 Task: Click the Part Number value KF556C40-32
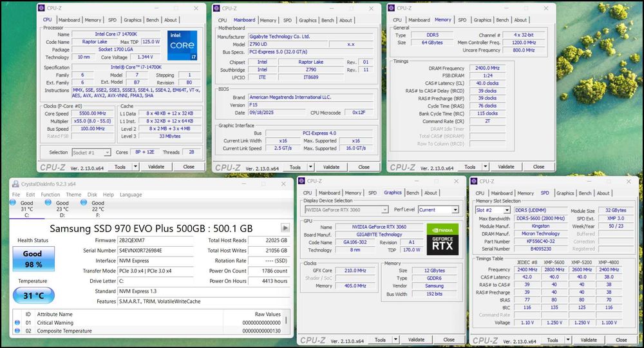[540, 241]
